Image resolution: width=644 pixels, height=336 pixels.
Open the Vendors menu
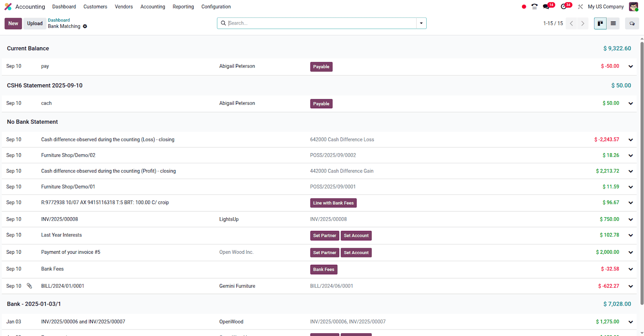pos(124,6)
